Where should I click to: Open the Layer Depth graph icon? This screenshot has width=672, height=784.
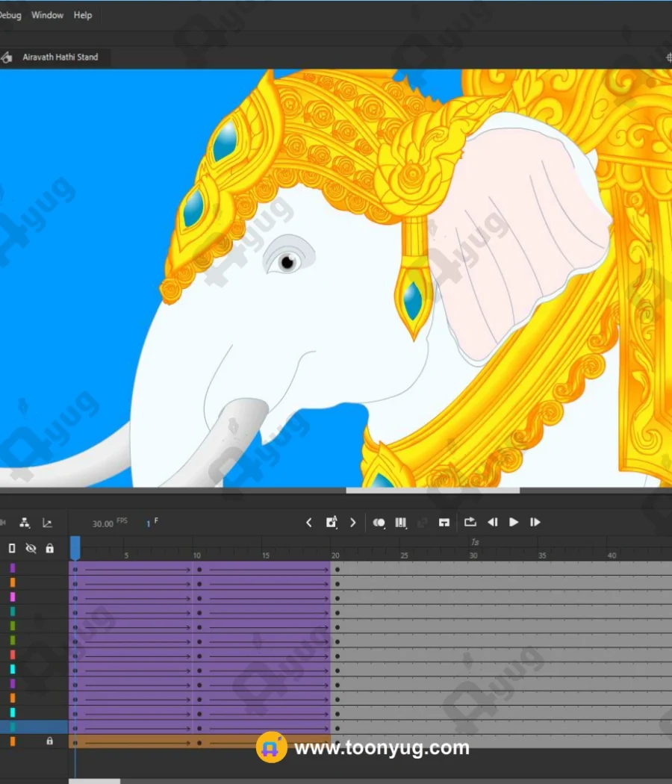47,523
